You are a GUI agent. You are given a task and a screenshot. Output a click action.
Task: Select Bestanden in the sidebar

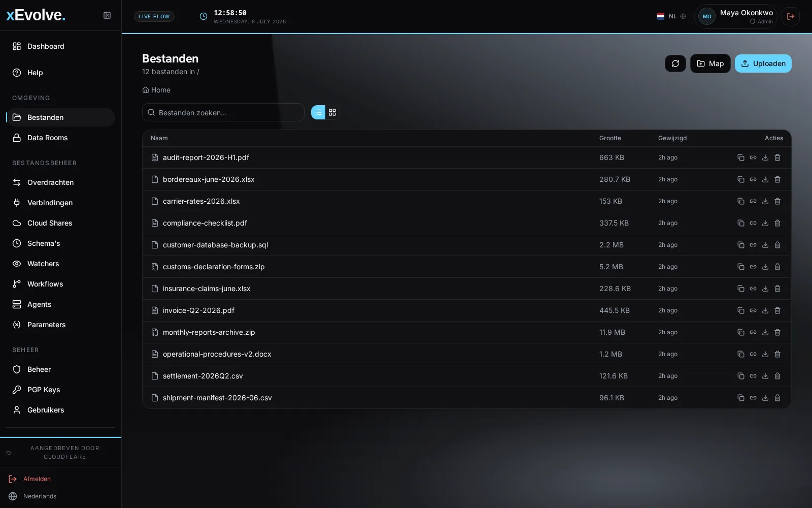tap(60, 117)
